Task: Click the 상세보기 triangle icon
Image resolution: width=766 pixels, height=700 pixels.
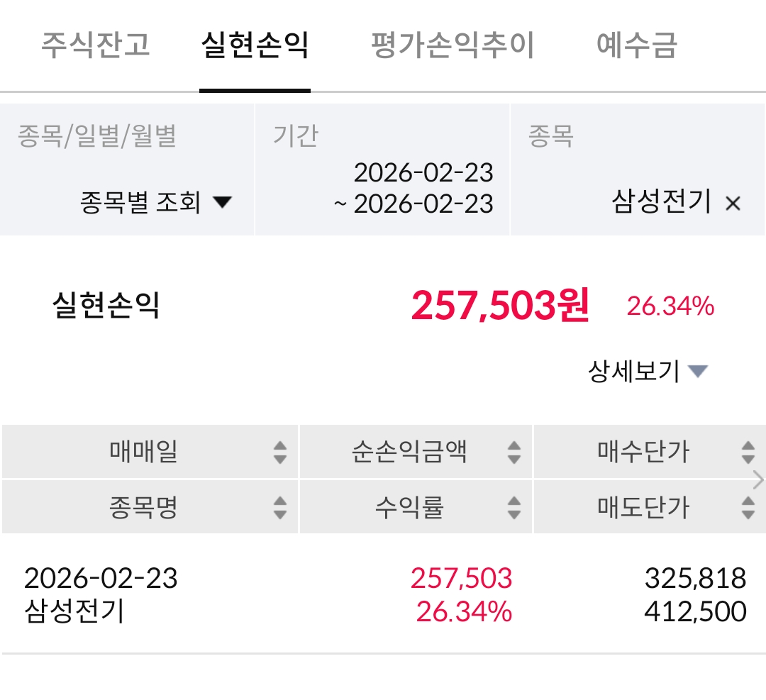Action: tap(698, 371)
